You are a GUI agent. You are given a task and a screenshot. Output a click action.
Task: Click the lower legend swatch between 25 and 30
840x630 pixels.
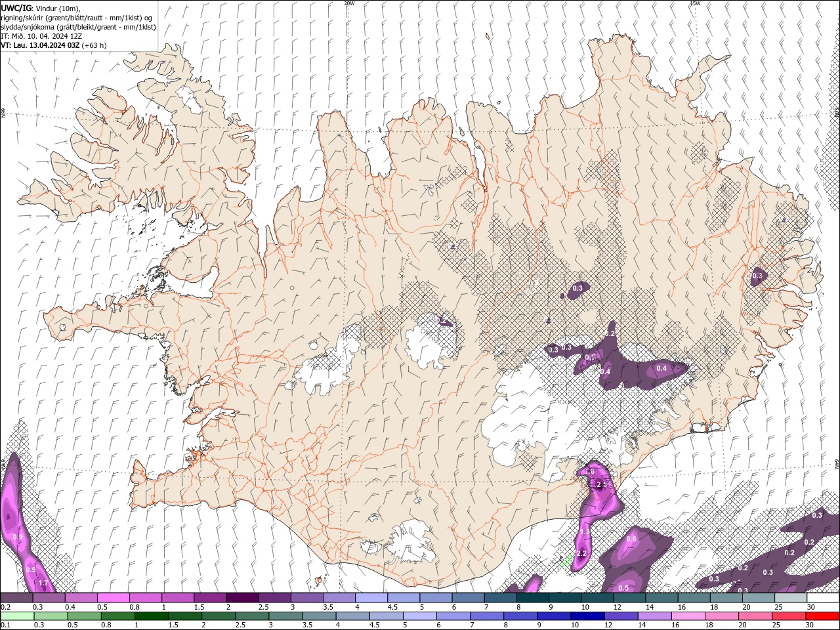[x=787, y=616]
